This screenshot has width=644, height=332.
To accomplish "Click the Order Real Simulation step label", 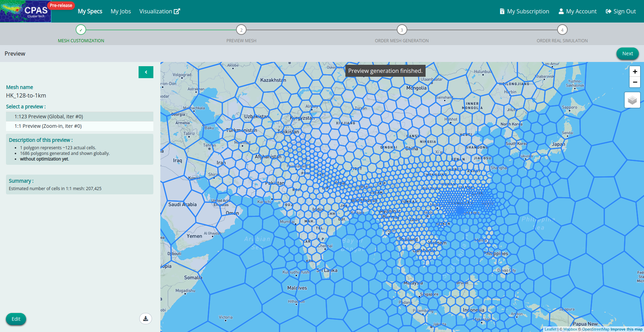I will (562, 41).
